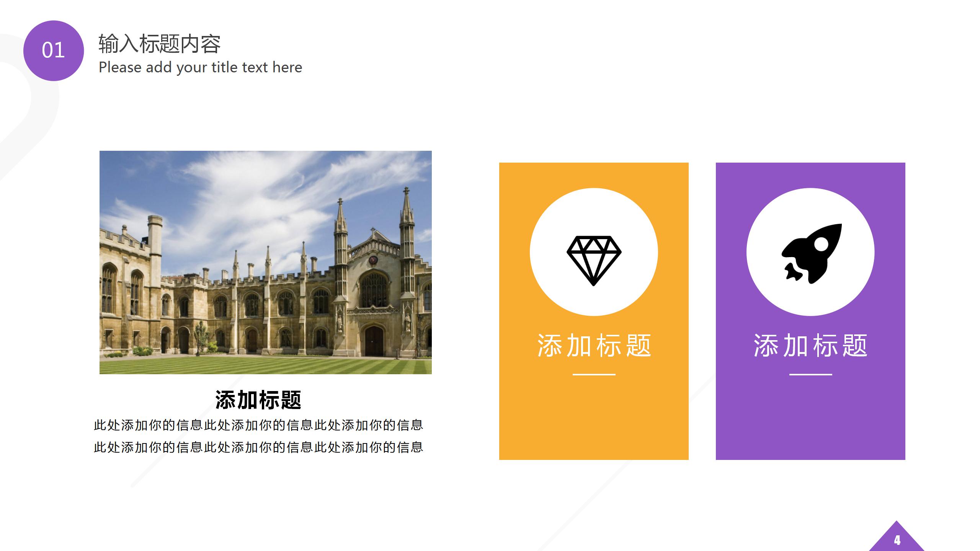This screenshot has height=551, width=980.
Task: Click the heading 输入标题内容
Action: [x=160, y=44]
